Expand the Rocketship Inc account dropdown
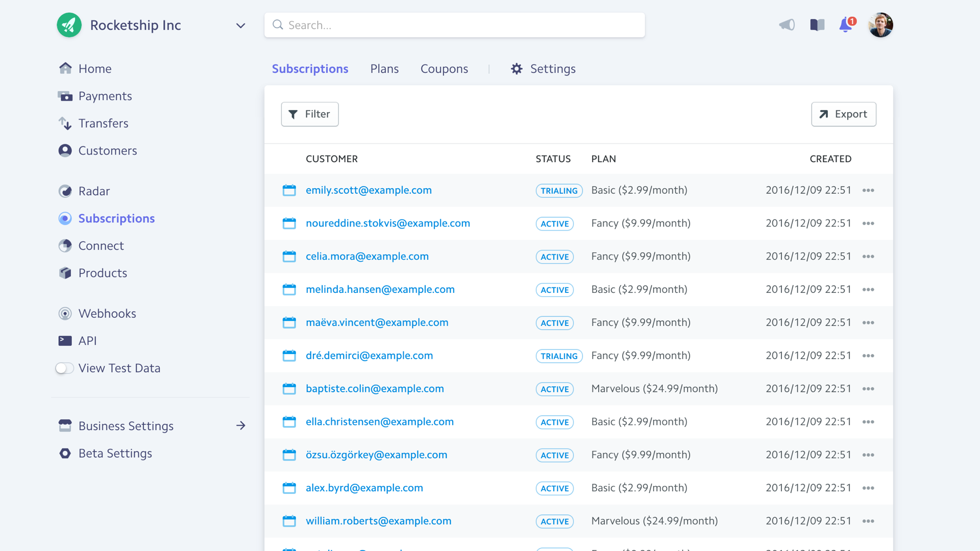The height and width of the screenshot is (551, 980). pyautogui.click(x=240, y=26)
